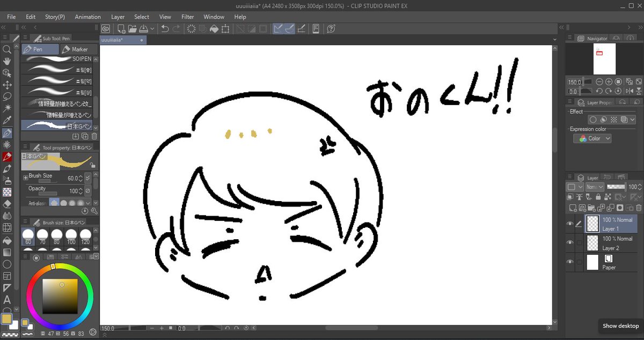Select the Eyedropper tool
The width and height of the screenshot is (644, 340).
click(x=7, y=121)
